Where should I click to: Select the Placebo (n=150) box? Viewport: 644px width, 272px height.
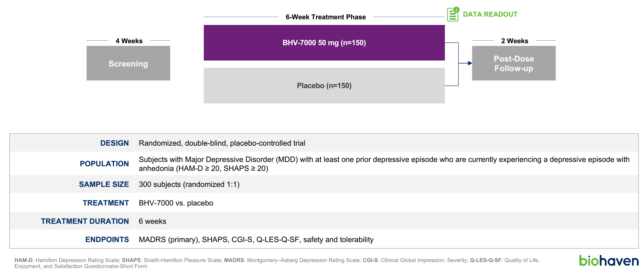[x=324, y=86]
